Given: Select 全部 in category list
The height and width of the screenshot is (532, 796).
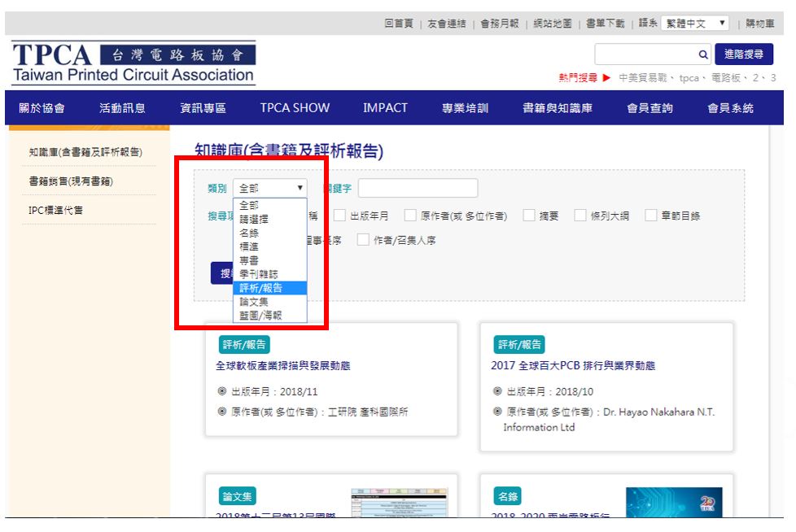Looking at the screenshot, I should click(x=270, y=205).
